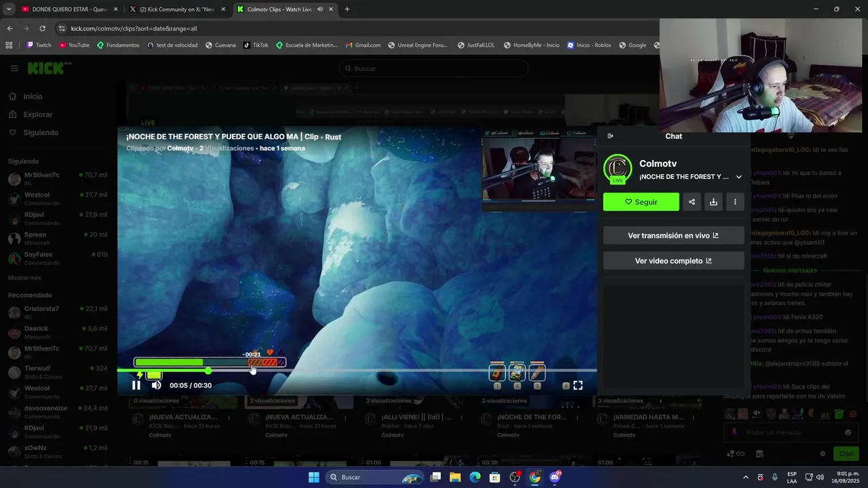Go to Inicio in the sidebar
Viewport: 868px width, 488px height.
tap(33, 96)
